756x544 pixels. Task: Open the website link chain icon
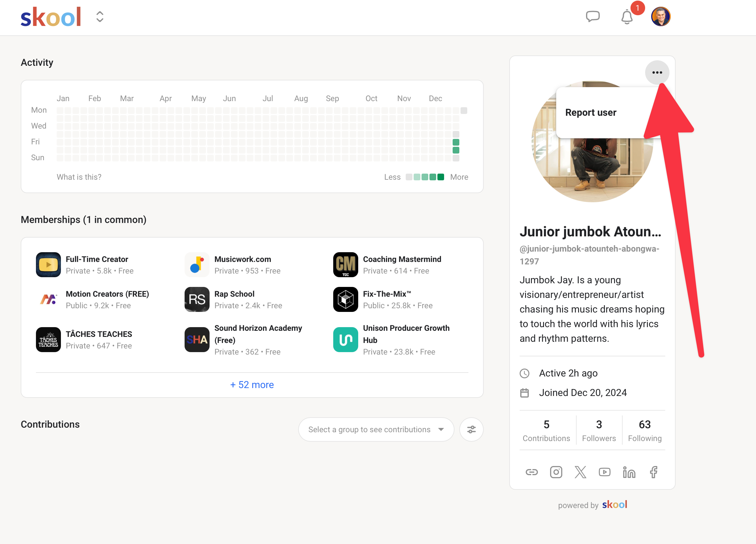[532, 472]
